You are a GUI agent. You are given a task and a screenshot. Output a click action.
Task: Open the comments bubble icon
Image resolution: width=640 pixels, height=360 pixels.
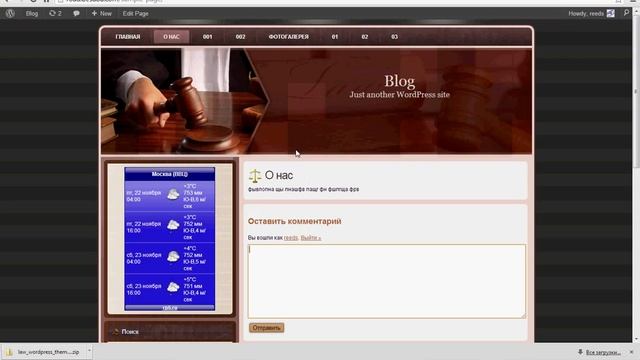[x=76, y=13]
